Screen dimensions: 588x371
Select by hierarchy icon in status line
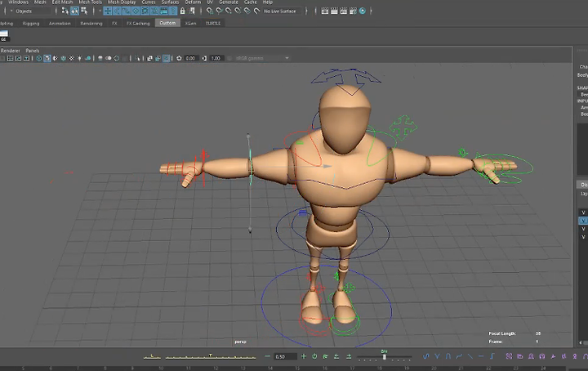click(65, 11)
